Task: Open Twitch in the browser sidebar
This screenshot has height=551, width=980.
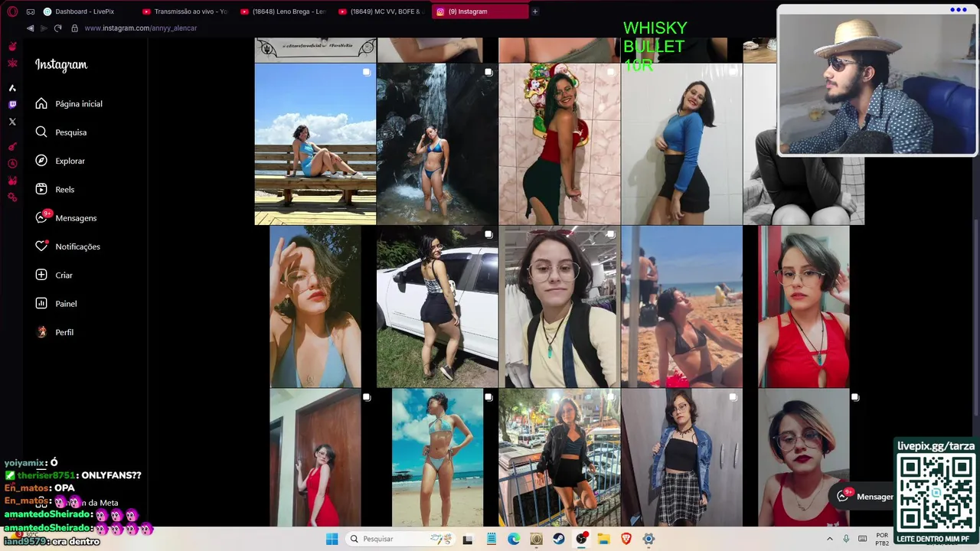Action: (12, 104)
